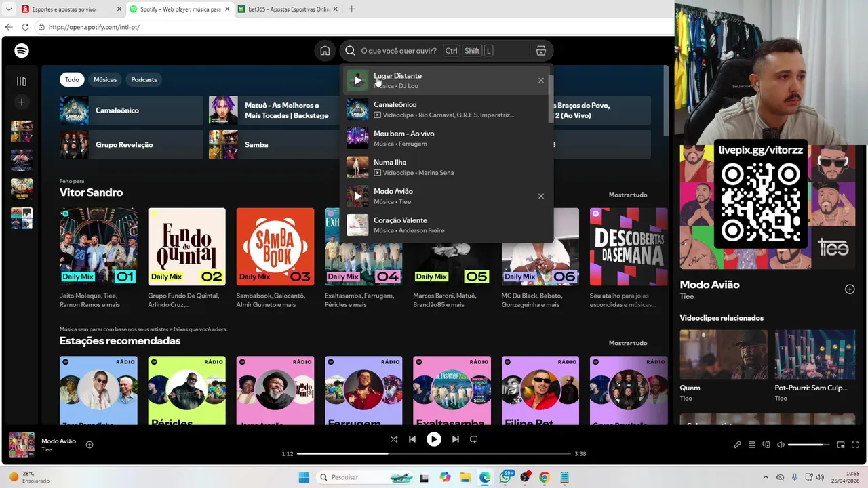The image size is (868, 488).
Task: Choose Modo Avião by Tiee suggestion
Action: click(446, 196)
